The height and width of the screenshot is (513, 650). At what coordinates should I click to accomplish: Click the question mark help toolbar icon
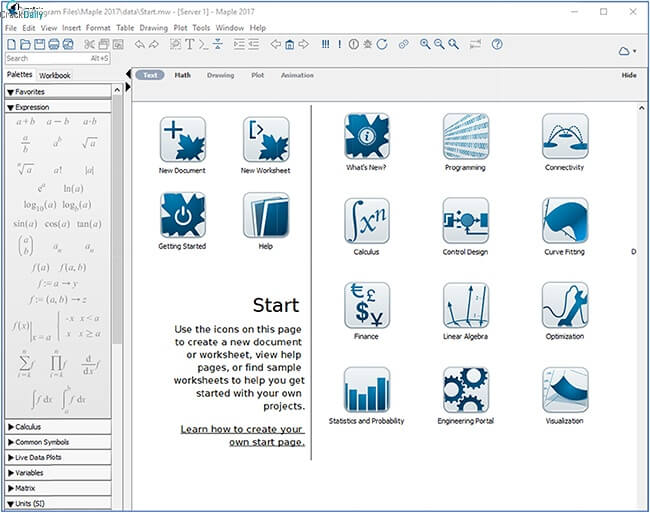click(497, 44)
